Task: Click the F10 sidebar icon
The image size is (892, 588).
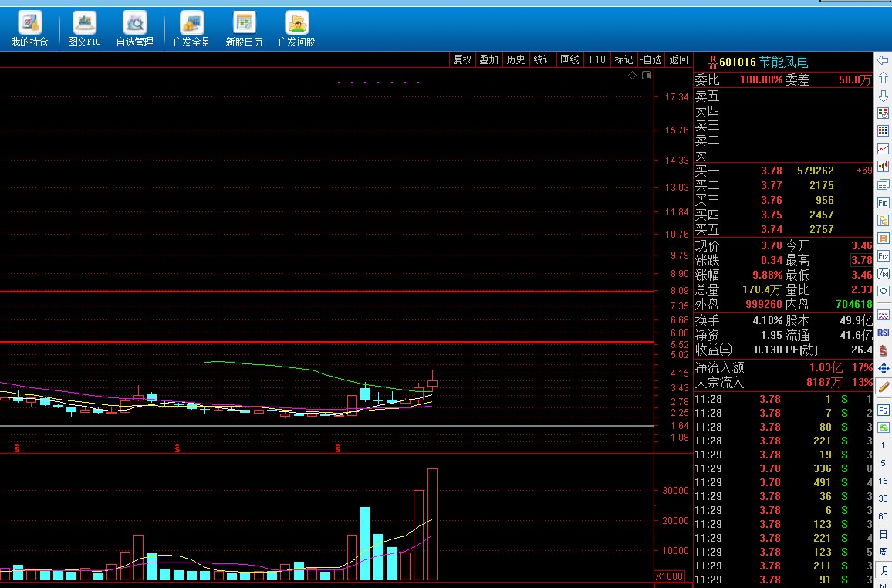Action: pos(883,202)
